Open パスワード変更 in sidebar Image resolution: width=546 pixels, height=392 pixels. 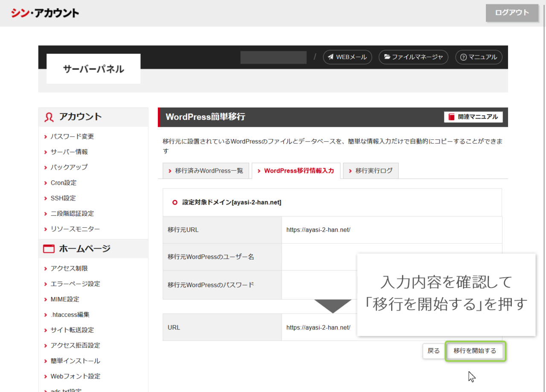[x=72, y=136]
